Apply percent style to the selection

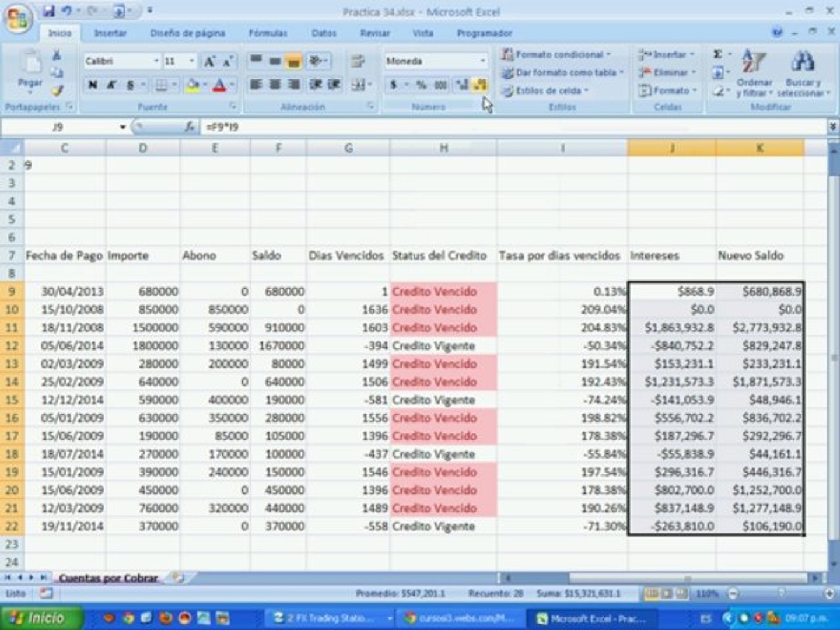click(x=421, y=85)
